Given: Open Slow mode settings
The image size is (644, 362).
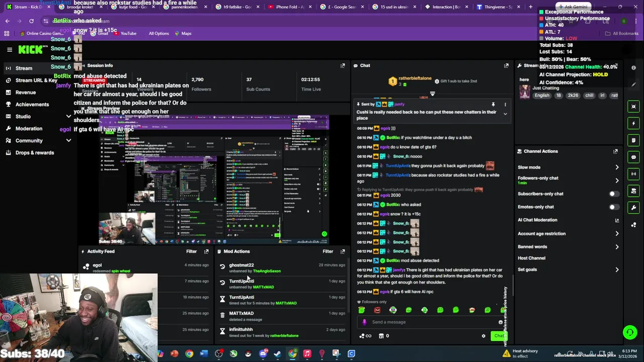Looking at the screenshot, I should click(x=568, y=167).
